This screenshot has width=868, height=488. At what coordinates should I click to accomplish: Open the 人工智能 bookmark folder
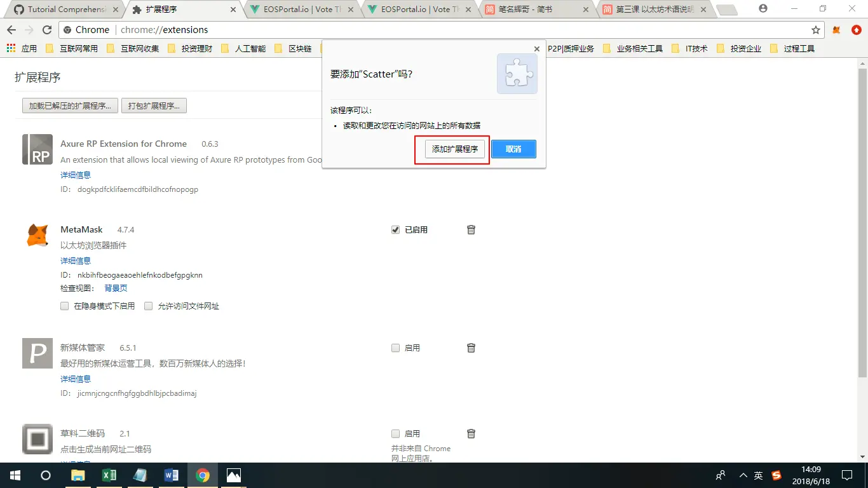tap(243, 48)
